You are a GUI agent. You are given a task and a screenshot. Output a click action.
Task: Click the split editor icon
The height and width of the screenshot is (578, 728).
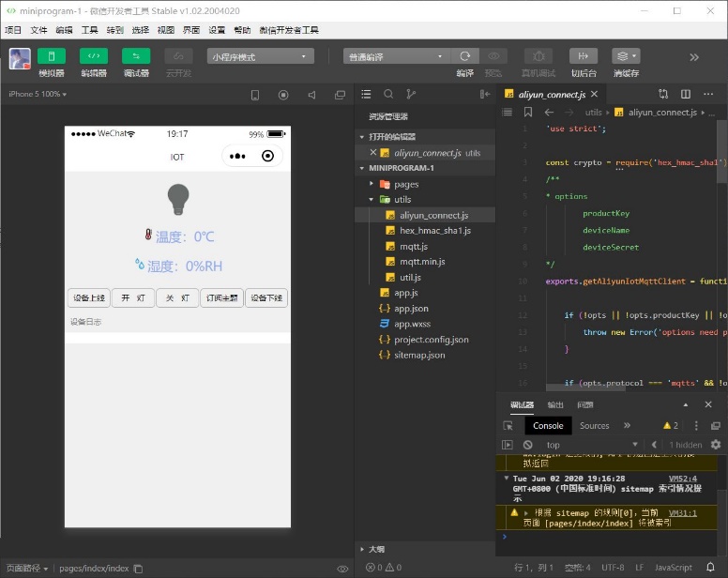686,95
